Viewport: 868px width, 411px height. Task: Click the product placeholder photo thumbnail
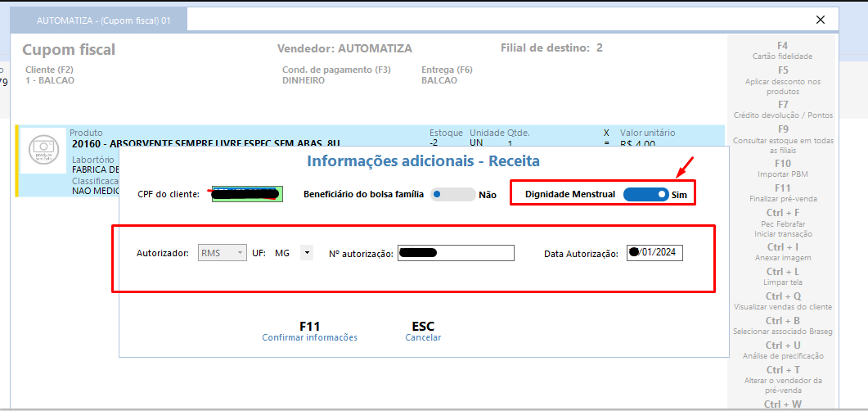43,151
